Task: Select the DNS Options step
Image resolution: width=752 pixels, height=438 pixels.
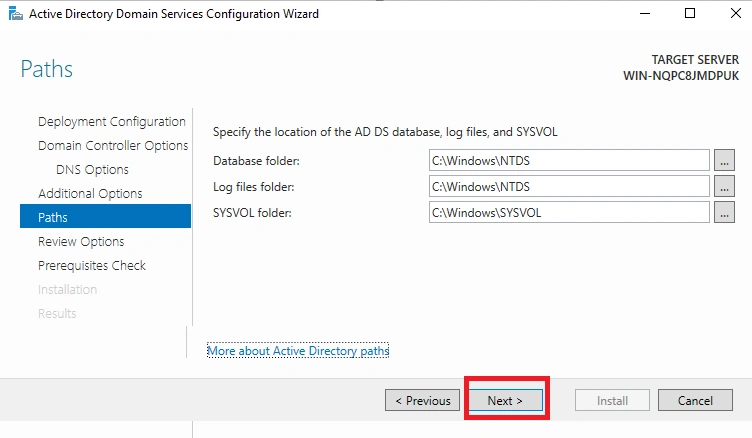Action: tap(92, 169)
